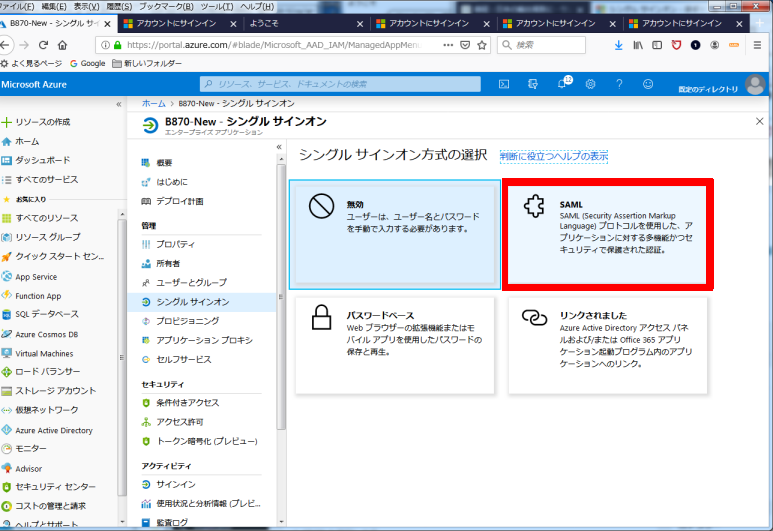Click the Firefox 検索 search field
The width and height of the screenshot is (773, 531).
[541, 45]
